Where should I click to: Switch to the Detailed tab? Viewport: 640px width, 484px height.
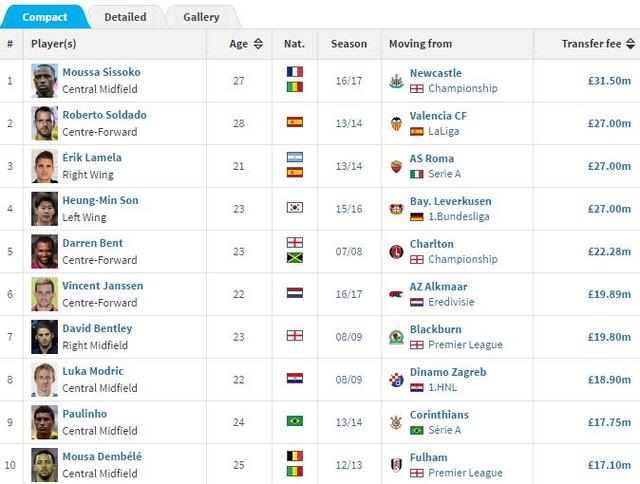pos(125,17)
